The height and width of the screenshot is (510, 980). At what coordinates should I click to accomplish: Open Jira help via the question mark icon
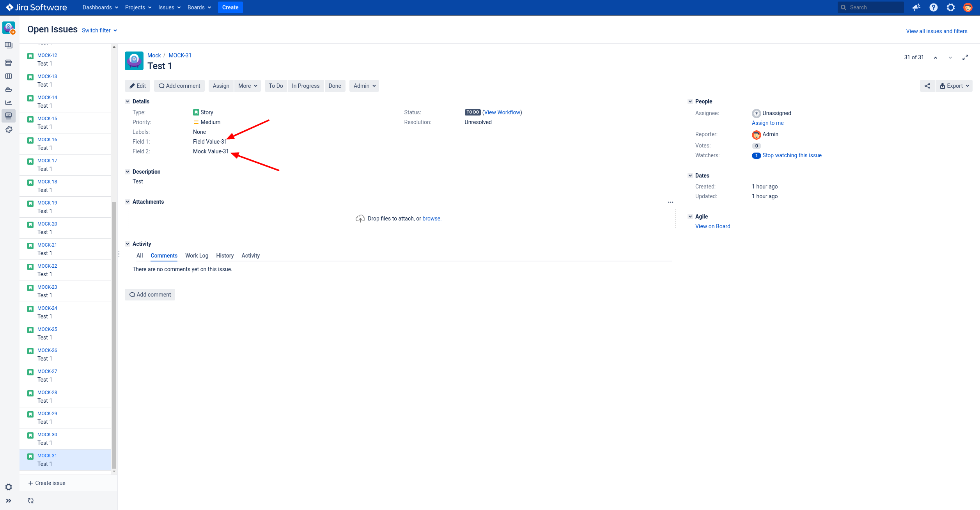tap(933, 7)
